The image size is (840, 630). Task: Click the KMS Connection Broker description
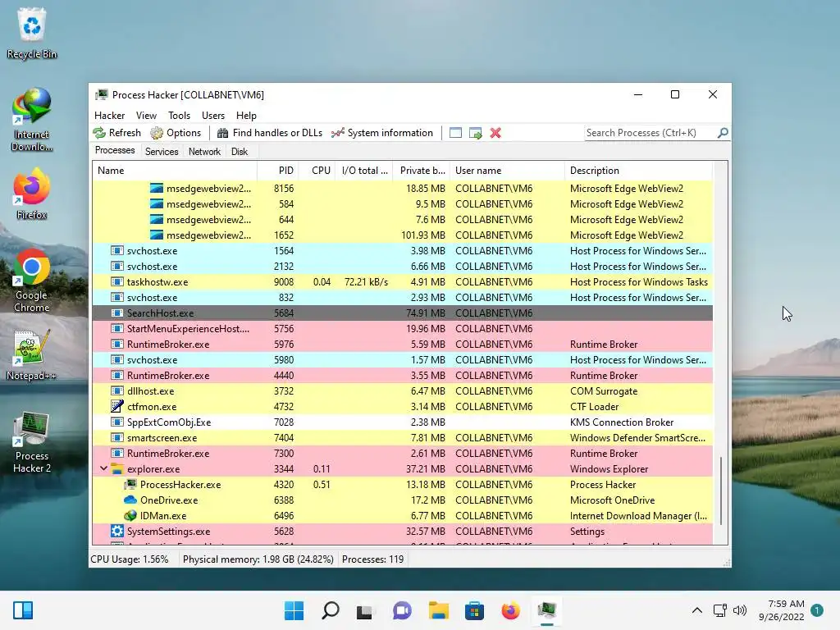(x=622, y=422)
